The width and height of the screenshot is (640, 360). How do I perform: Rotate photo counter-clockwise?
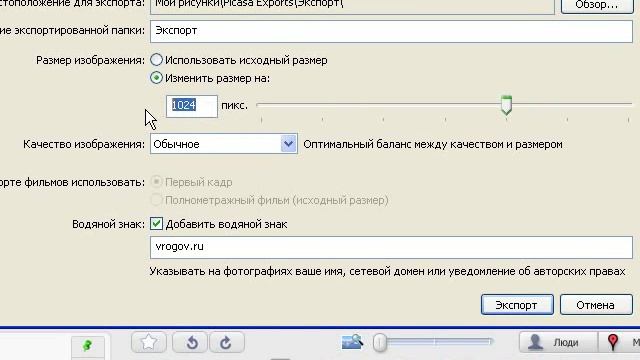click(x=191, y=342)
